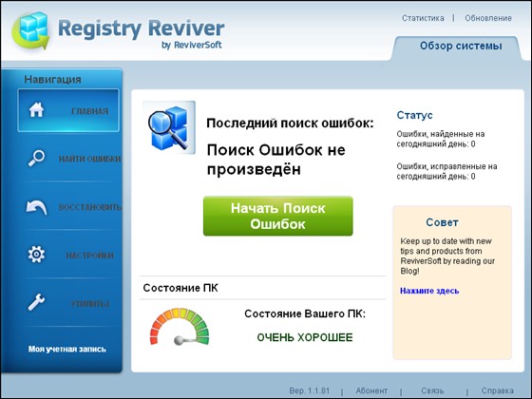
Task: Click the Keep up to date tip text
Action: (x=447, y=256)
